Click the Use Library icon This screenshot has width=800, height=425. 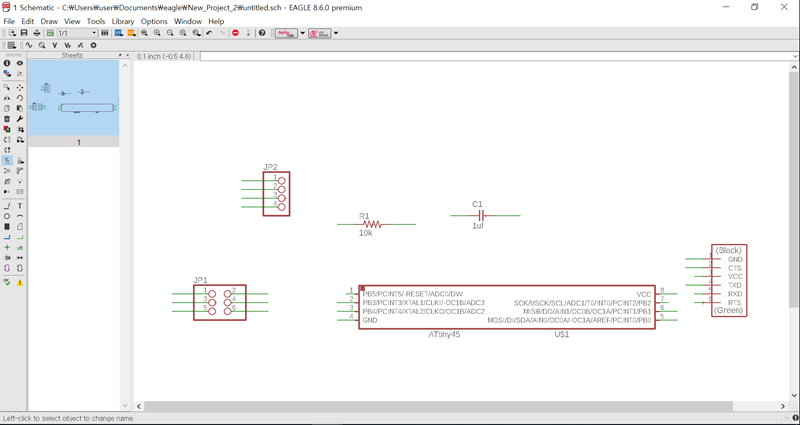coord(105,33)
